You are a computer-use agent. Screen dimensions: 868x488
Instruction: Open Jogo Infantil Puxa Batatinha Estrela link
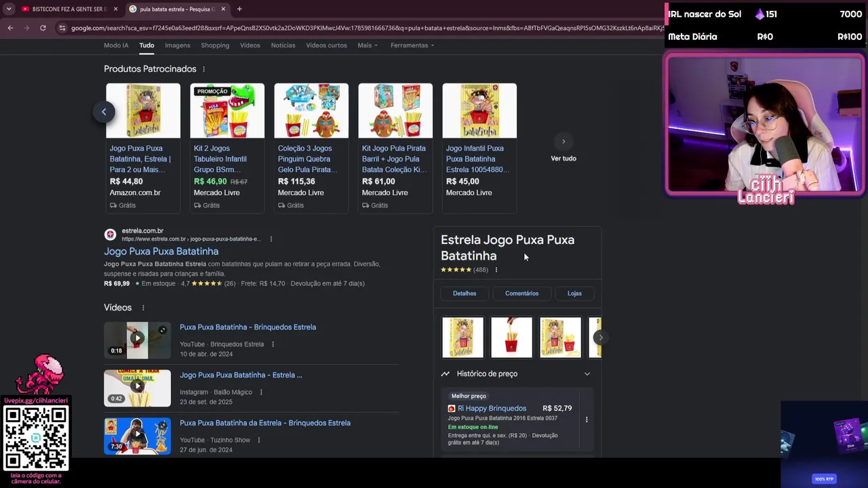[x=477, y=159]
